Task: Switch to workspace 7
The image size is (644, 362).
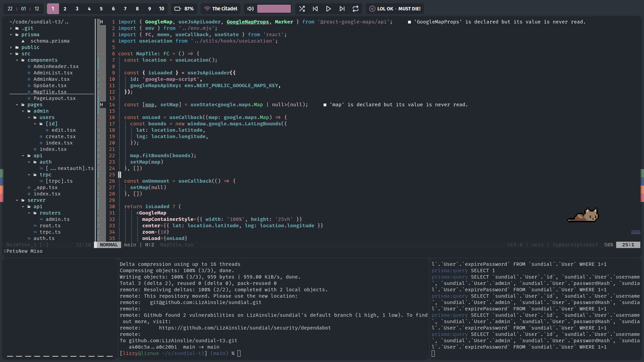Action: click(125, 9)
